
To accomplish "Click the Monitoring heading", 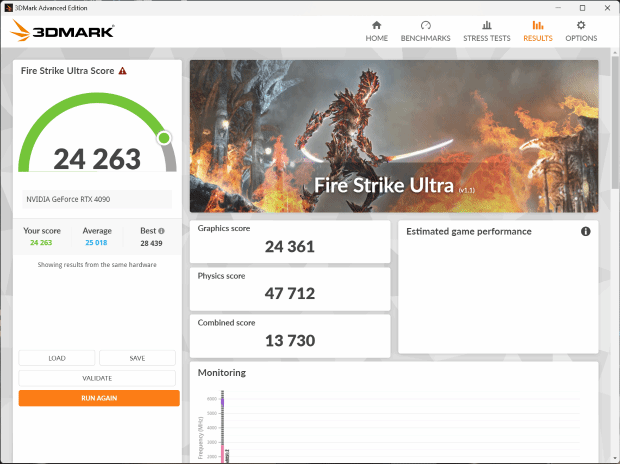I will click(x=222, y=373).
